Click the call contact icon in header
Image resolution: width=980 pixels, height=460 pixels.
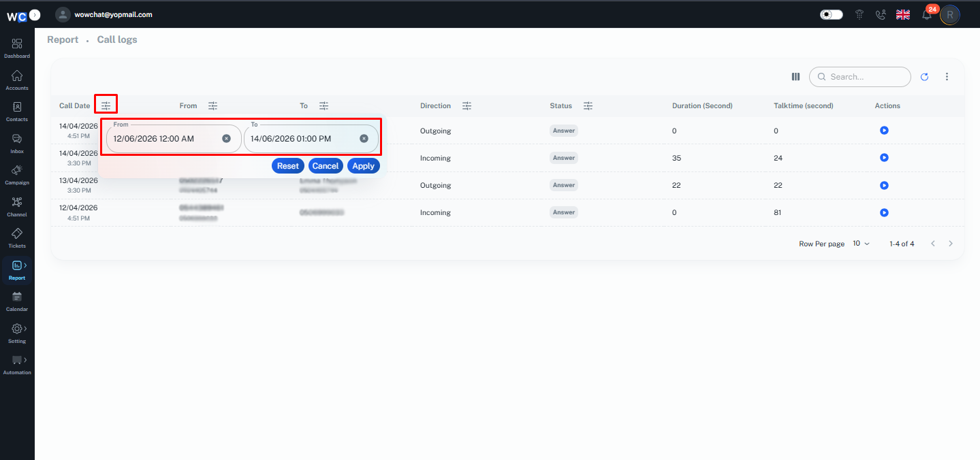(881, 14)
